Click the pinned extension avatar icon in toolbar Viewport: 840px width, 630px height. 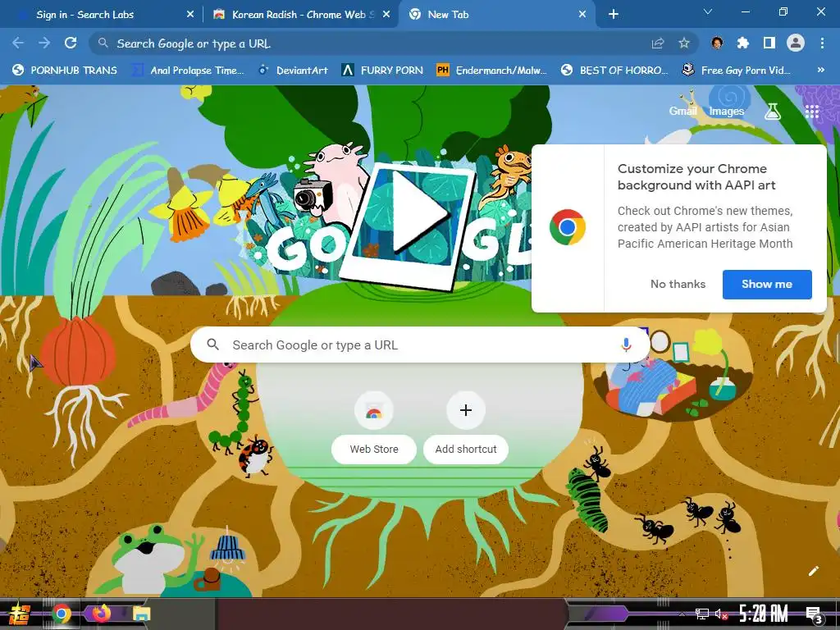pos(717,43)
